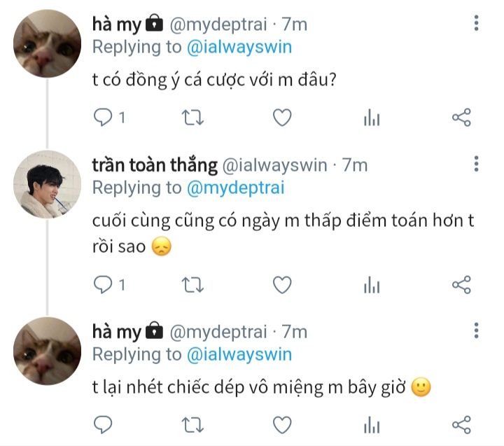Retweet trần toàn thắng's tweet

pos(192,285)
